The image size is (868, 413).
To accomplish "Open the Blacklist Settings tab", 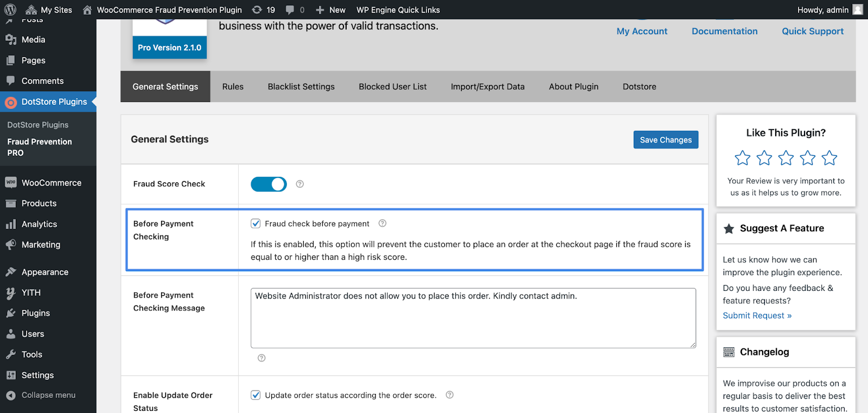I will [x=301, y=86].
